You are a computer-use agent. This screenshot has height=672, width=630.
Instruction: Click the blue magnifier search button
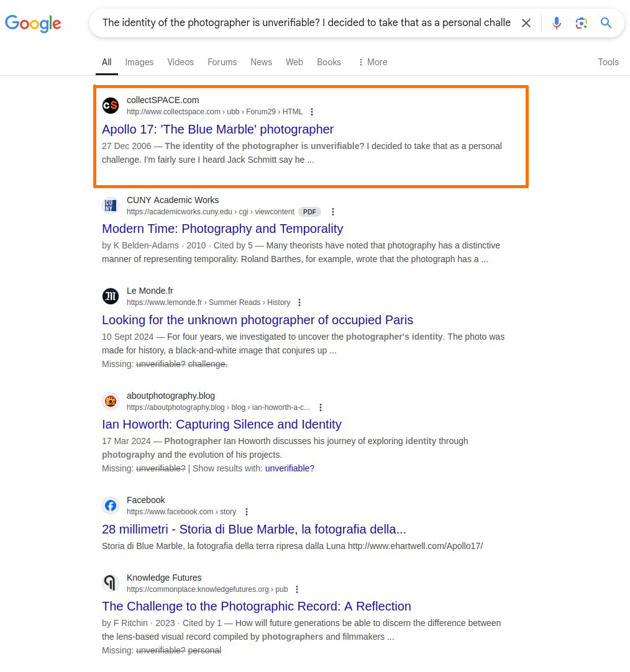(606, 23)
